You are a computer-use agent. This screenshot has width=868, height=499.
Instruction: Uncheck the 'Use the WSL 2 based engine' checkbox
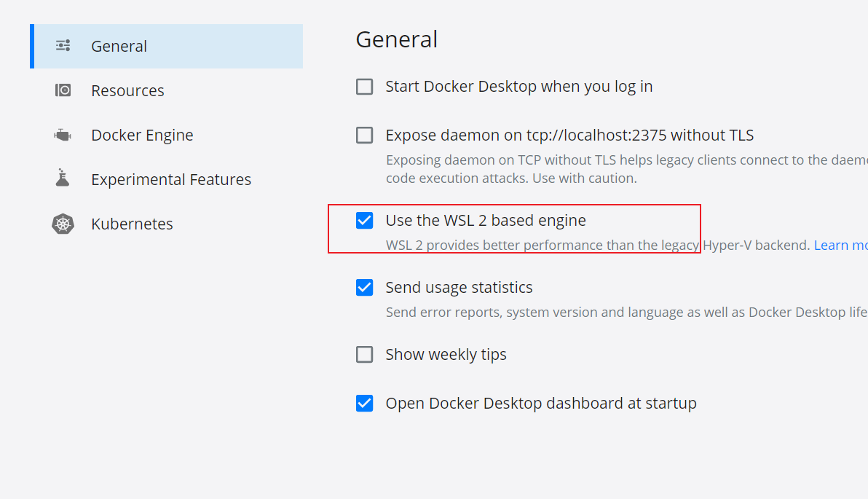(364, 220)
